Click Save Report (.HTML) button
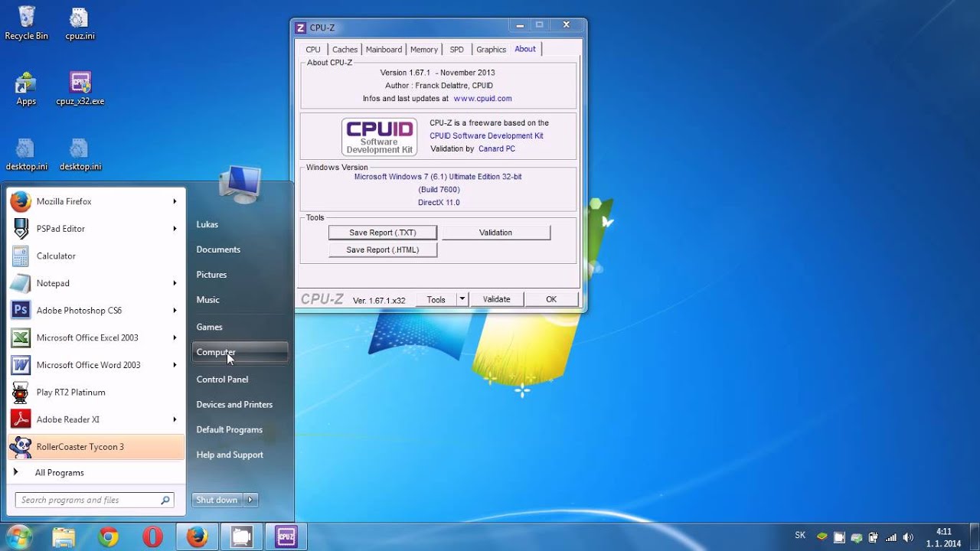 (x=383, y=249)
